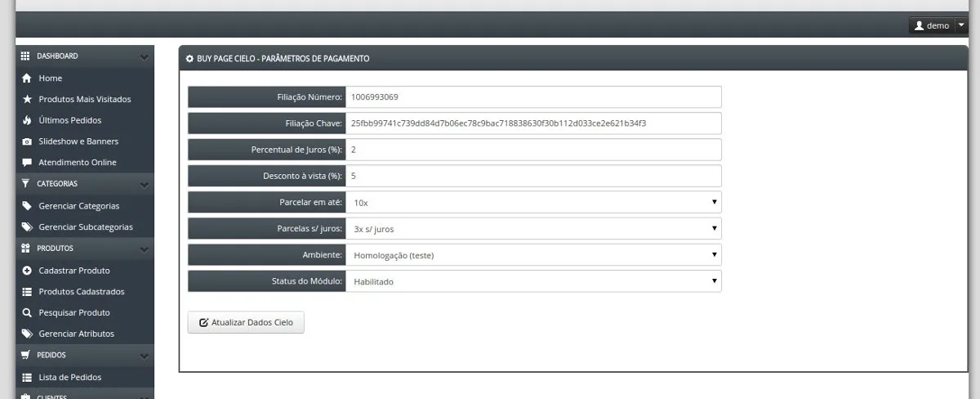The height and width of the screenshot is (399, 980).
Task: Collapse the Pedidos section chevron
Action: tap(145, 356)
